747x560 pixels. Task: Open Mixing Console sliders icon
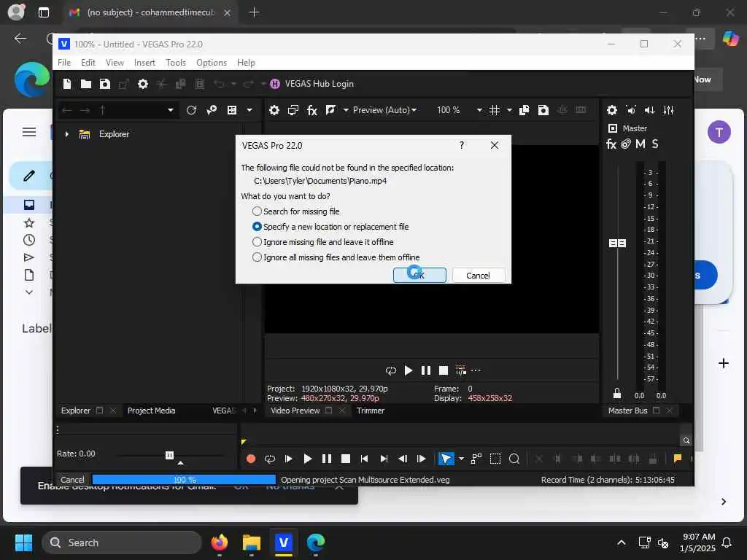click(668, 110)
